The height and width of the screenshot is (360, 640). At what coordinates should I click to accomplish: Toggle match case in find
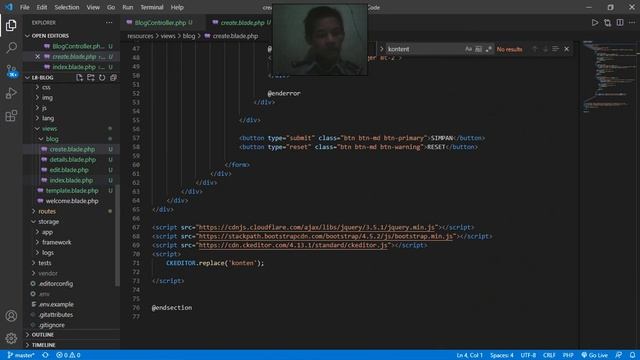pos(468,49)
